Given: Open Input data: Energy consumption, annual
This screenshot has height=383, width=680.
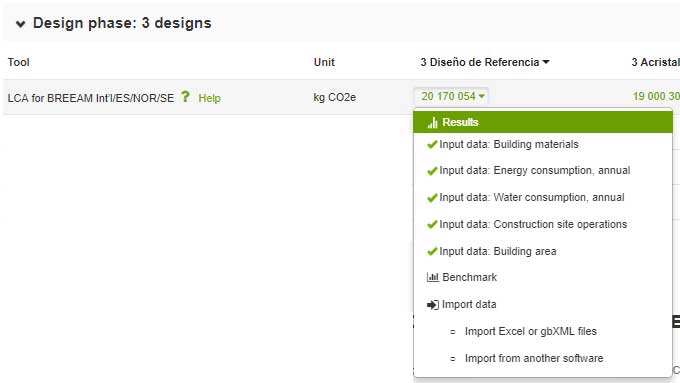Looking at the screenshot, I should pyautogui.click(x=535, y=170).
